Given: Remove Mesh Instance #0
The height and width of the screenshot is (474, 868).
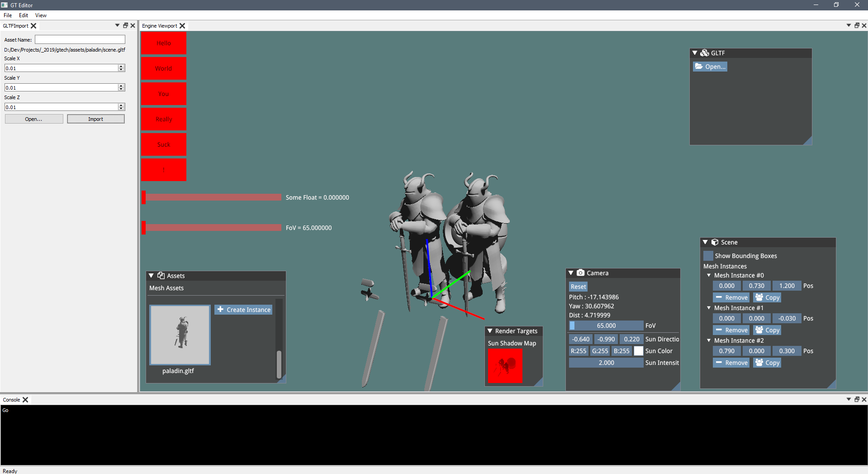Looking at the screenshot, I should pos(731,297).
